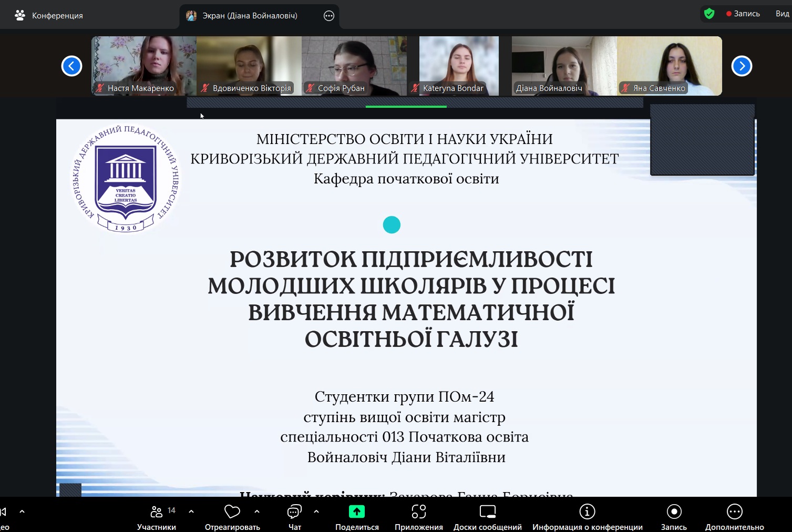The image size is (792, 532).
Task: Select Софія Рубан's video thumbnail
Action: tap(354, 66)
